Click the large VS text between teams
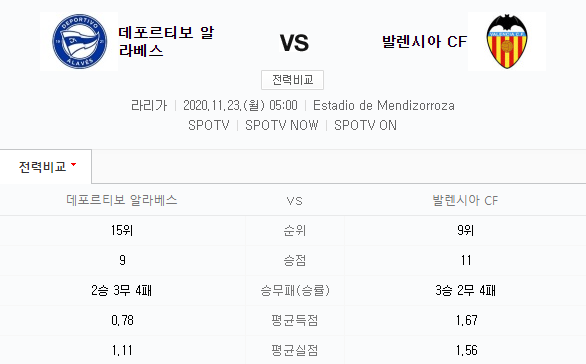586x364 pixels. tap(294, 43)
